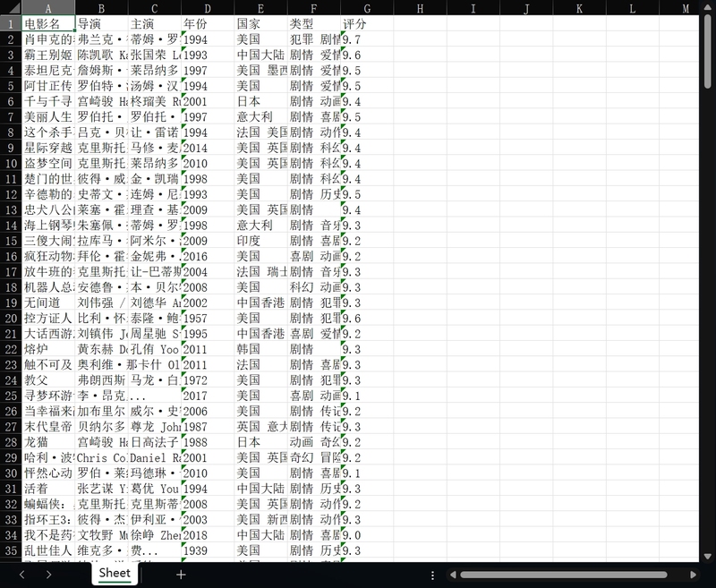Screen dimensions: 716x588
Task: Select cell '千与千寻'
Action: coord(48,101)
